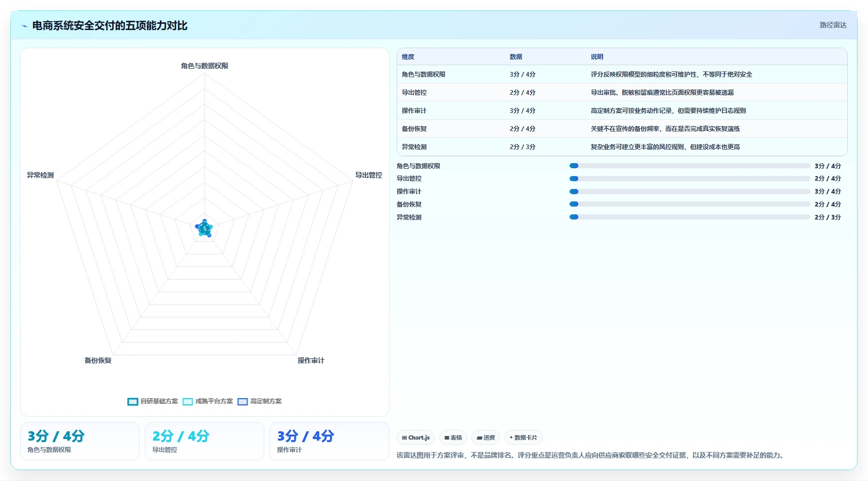Click 2分 / 3分 value in table
The image size is (868, 481).
pos(522,147)
